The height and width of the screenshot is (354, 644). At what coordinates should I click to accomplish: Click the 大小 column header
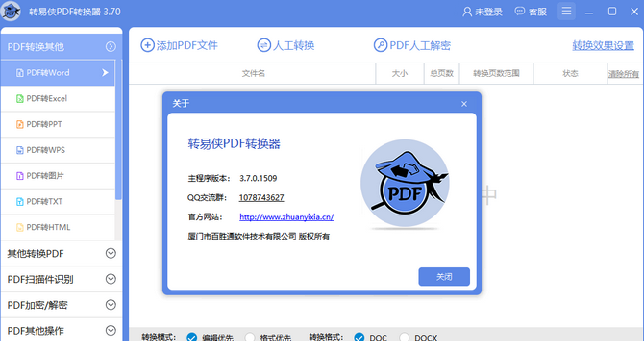coord(400,74)
